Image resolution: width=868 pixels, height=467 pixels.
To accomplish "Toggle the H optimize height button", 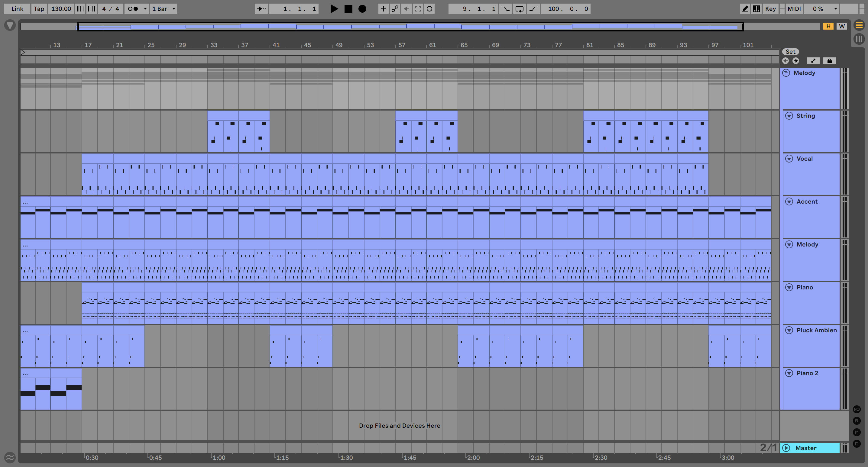I will (828, 26).
